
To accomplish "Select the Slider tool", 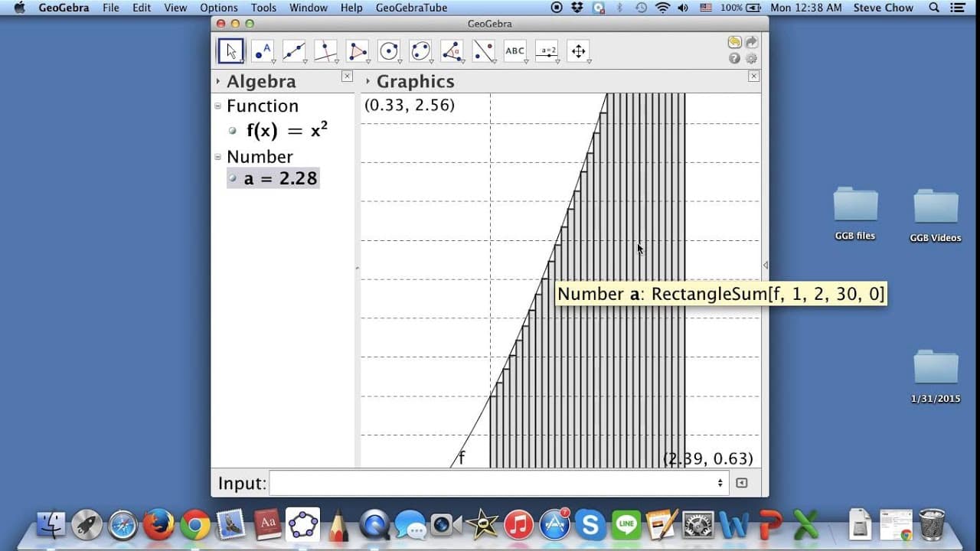I will click(x=547, y=51).
